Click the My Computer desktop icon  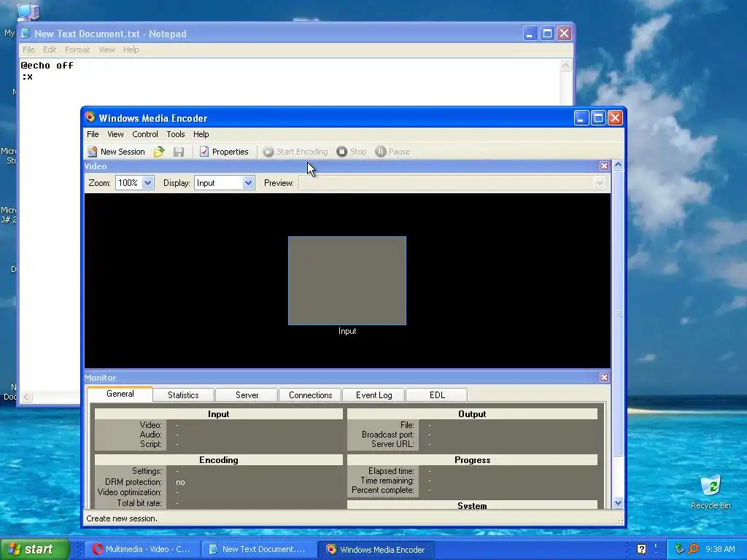pos(28,12)
